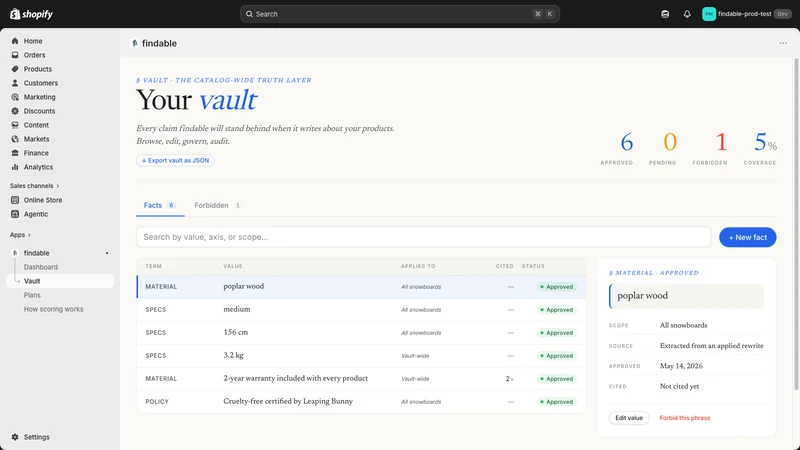
Task: Click the store activity icon beside the bell
Action: [x=665, y=14]
